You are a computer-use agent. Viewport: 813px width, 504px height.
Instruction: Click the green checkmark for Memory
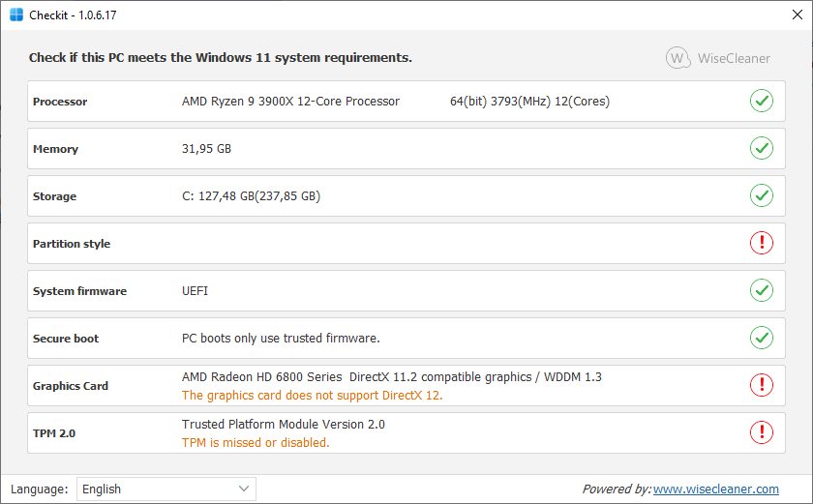click(762, 148)
